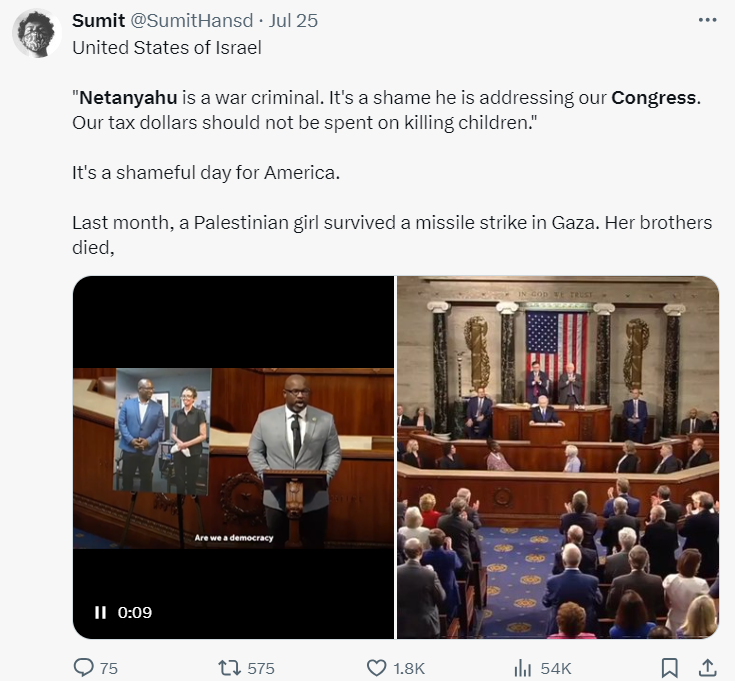Bookmark this tweet
The image size is (735, 681).
coord(670,668)
